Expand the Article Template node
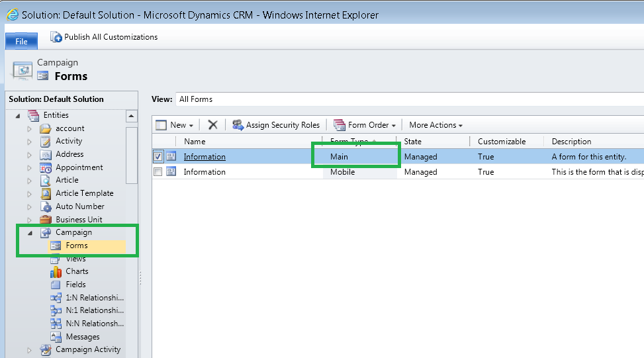 pyautogui.click(x=29, y=194)
